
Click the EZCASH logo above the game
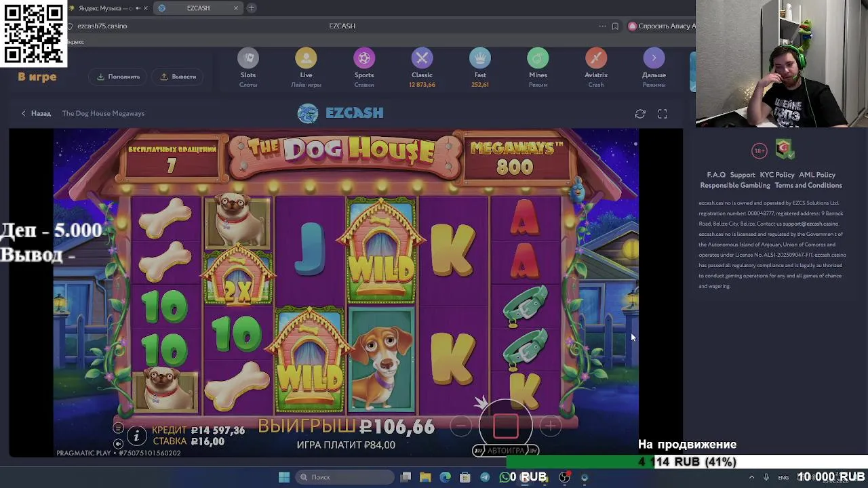point(340,113)
